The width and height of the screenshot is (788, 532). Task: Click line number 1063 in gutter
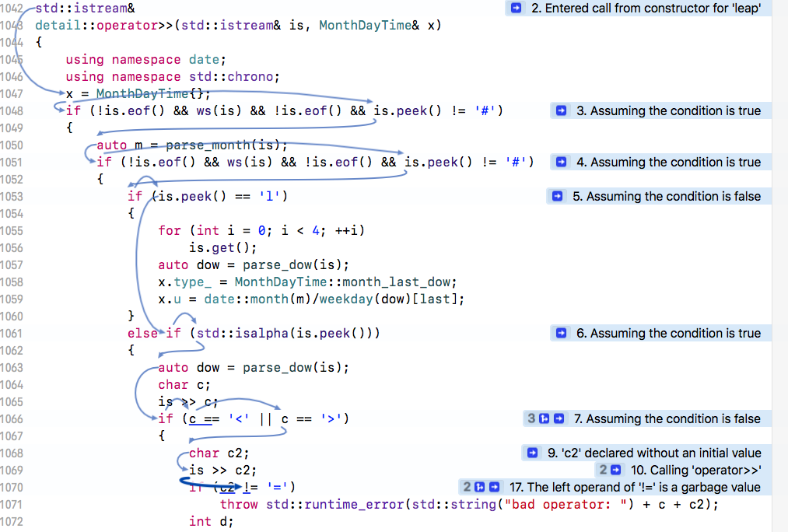12,367
